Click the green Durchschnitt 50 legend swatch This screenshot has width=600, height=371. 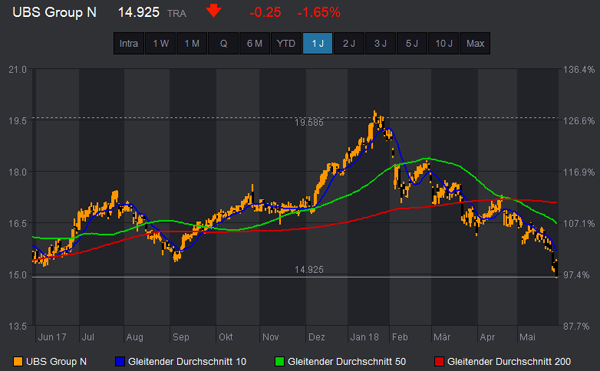tap(279, 361)
